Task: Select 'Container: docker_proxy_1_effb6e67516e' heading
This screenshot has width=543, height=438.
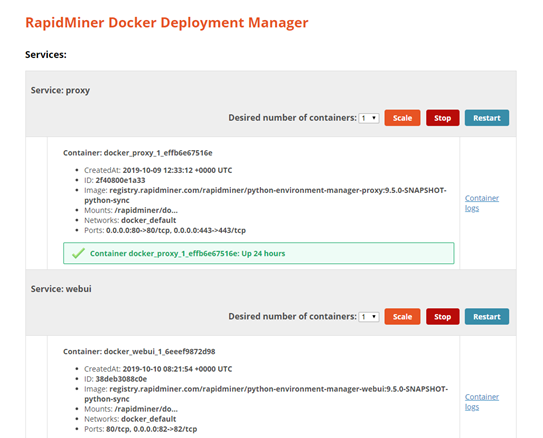Action: click(137, 153)
